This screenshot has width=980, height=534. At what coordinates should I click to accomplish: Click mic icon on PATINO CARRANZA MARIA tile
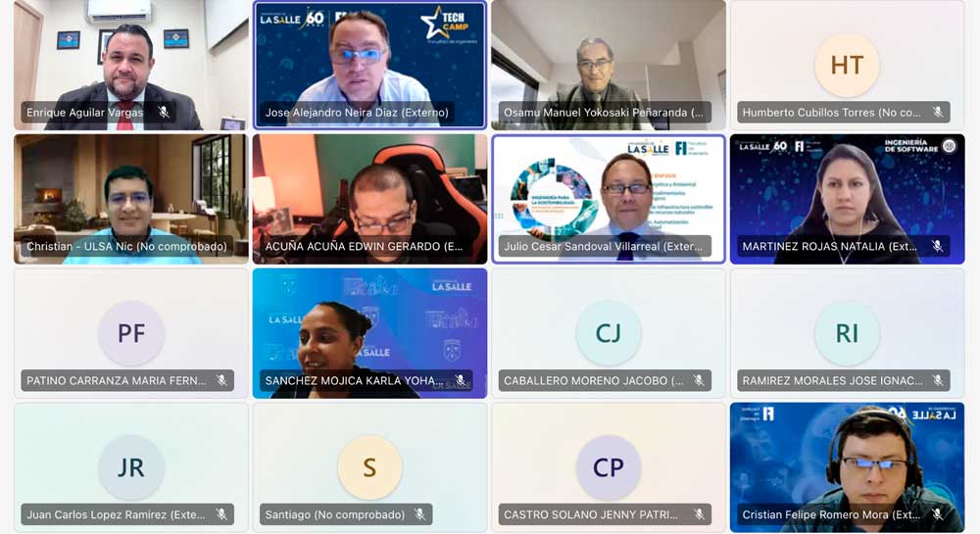coord(221,380)
